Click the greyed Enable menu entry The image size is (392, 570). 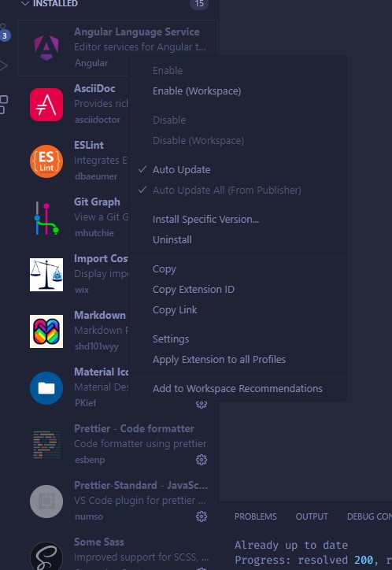168,71
